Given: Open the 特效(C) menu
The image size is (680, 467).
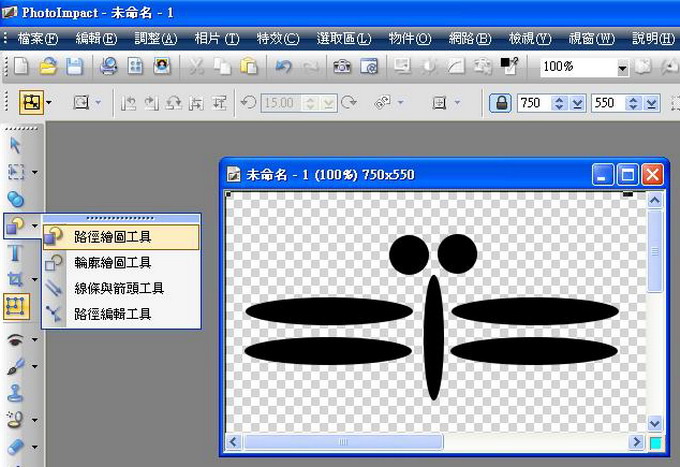Looking at the screenshot, I should (278, 39).
